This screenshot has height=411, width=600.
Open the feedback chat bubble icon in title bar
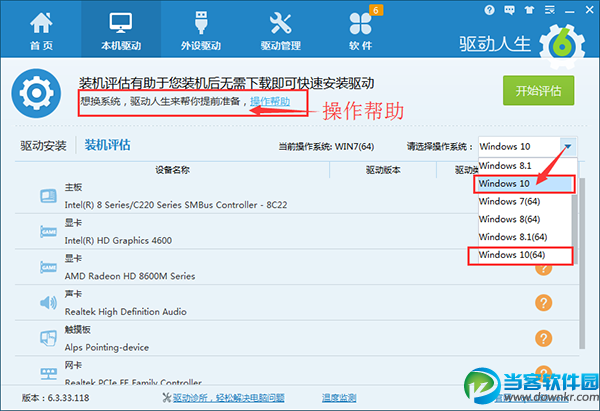509,10
